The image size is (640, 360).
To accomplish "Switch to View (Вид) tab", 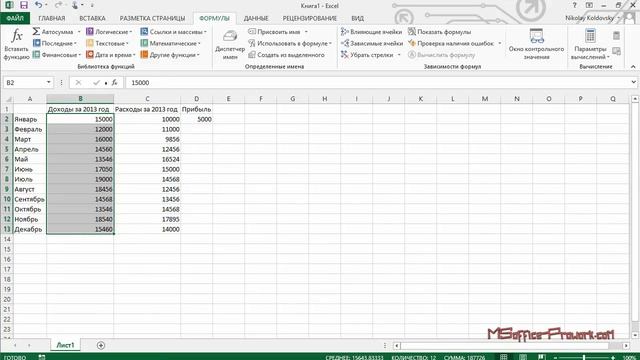I will (x=358, y=18).
